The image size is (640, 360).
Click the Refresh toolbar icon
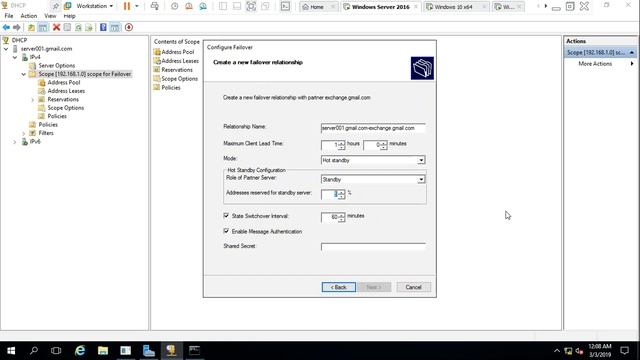78,27
